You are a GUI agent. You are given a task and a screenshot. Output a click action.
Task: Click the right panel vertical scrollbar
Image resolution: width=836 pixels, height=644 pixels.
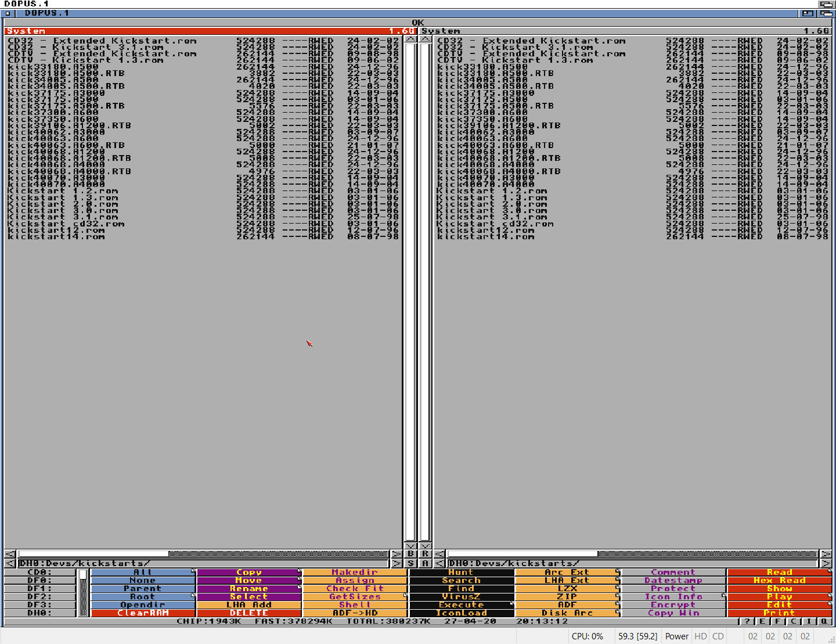(425, 293)
